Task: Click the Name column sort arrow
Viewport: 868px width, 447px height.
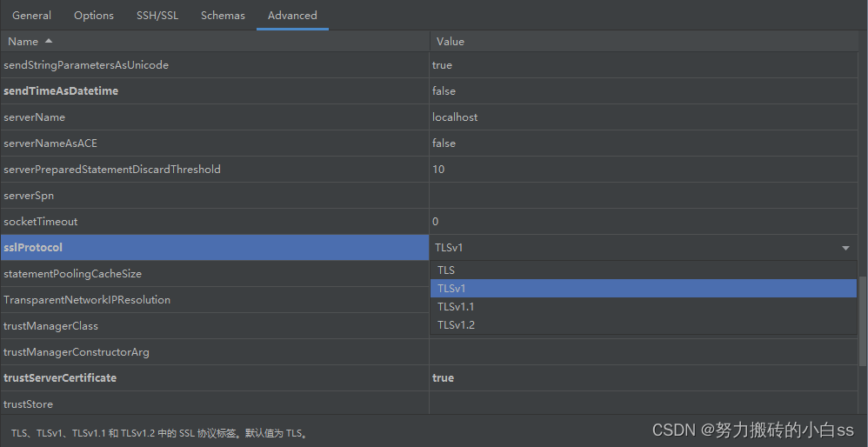Action: [x=49, y=42]
